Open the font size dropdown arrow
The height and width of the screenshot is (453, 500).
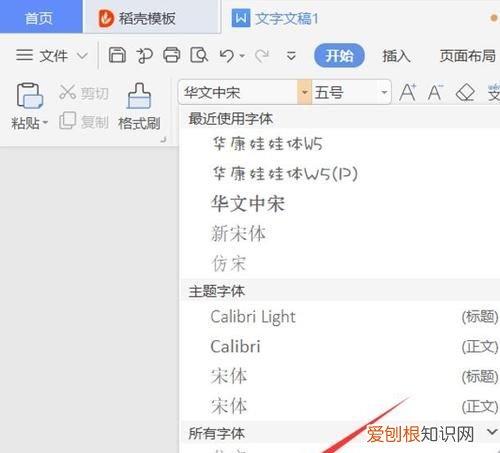pos(384,92)
